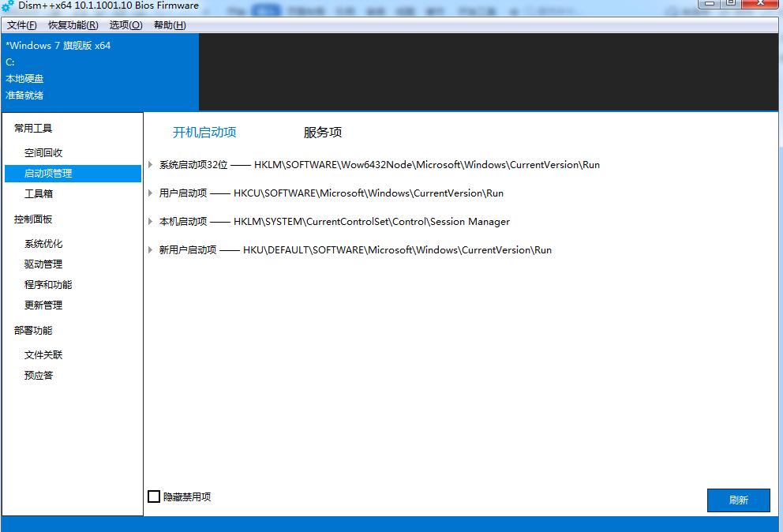This screenshot has width=783, height=532.
Task: Click the 本地硬盘 label in image tile
Action: [24, 79]
